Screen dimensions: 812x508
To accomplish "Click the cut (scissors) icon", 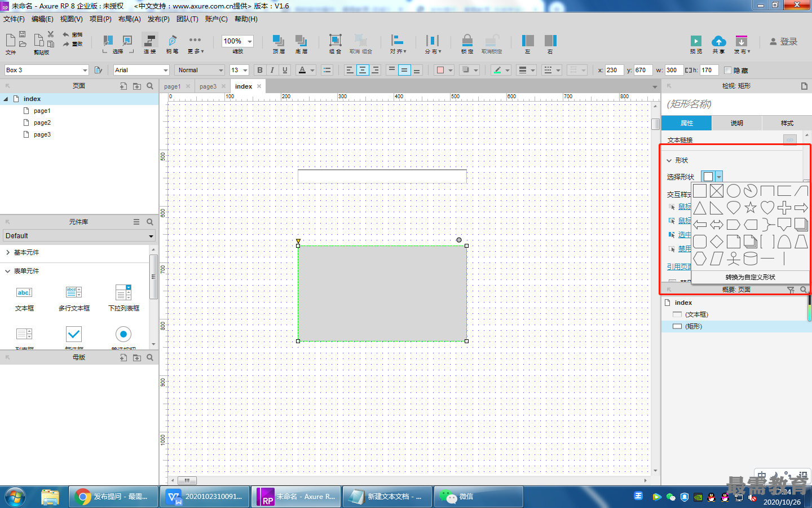I will (51, 34).
